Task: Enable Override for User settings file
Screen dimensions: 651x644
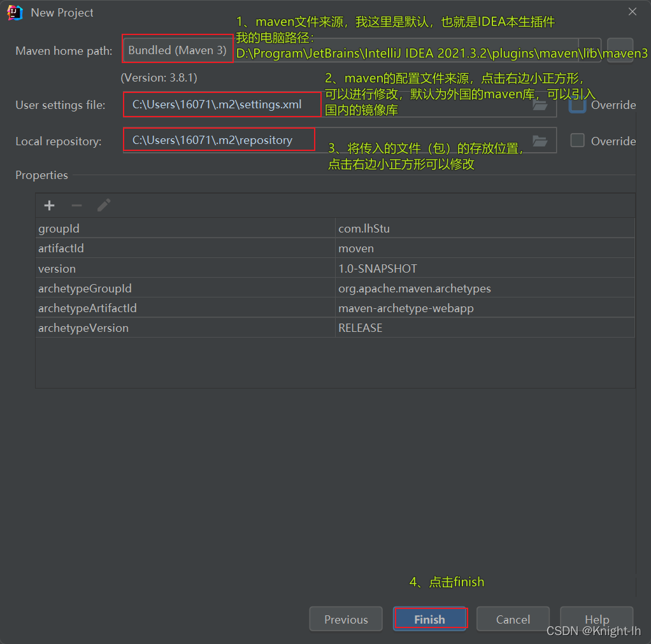Action: [x=577, y=104]
